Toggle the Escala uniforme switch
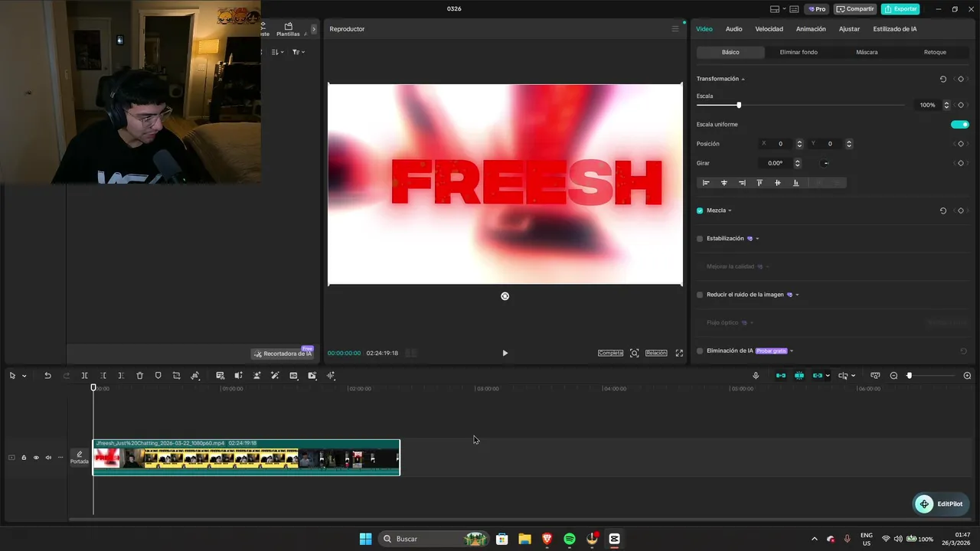Screen dimensions: 980x551 pos(959,125)
